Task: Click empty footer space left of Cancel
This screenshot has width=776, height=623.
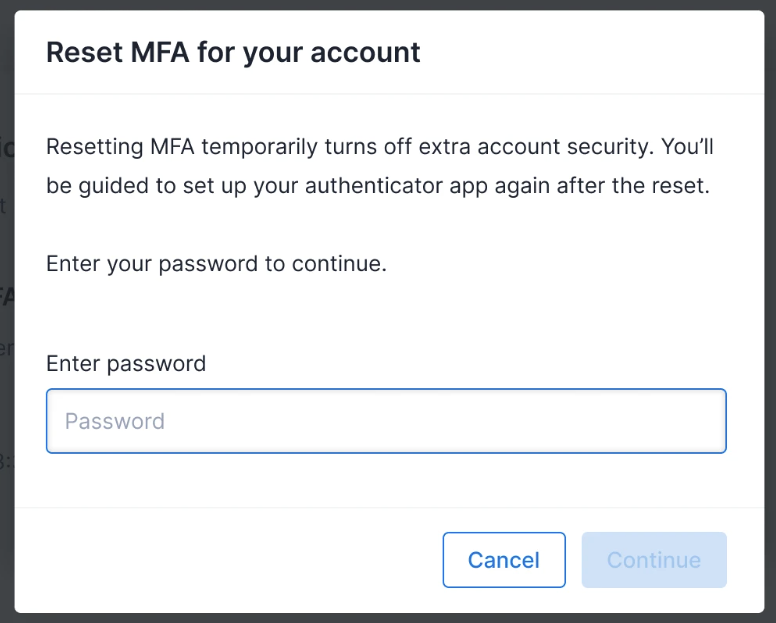Action: pyautogui.click(x=230, y=560)
